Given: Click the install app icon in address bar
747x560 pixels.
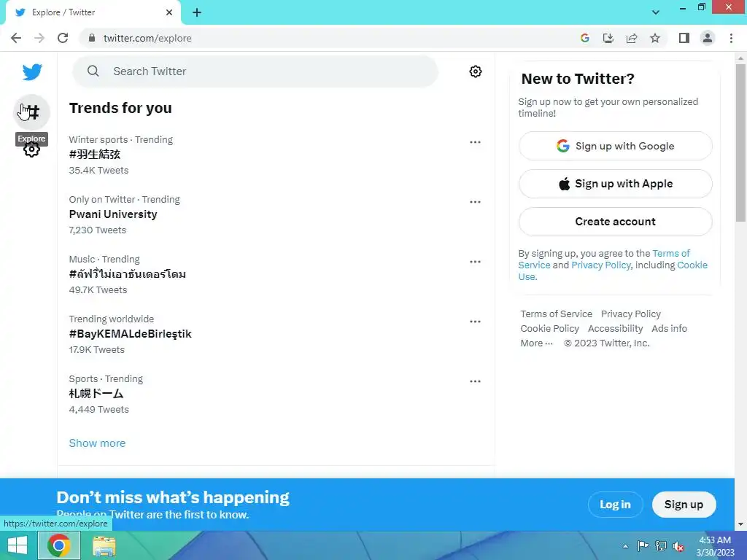Looking at the screenshot, I should (608, 38).
